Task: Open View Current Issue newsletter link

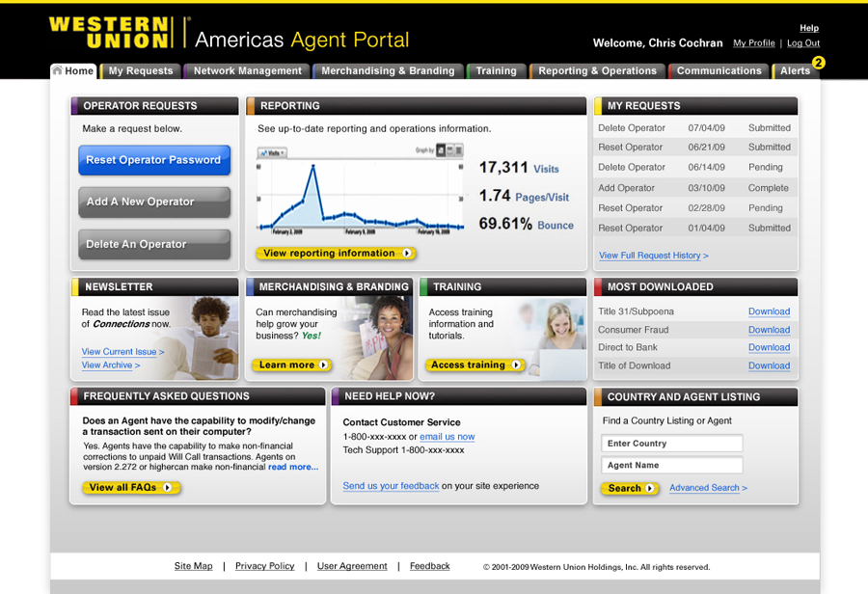Action: pyautogui.click(x=122, y=352)
